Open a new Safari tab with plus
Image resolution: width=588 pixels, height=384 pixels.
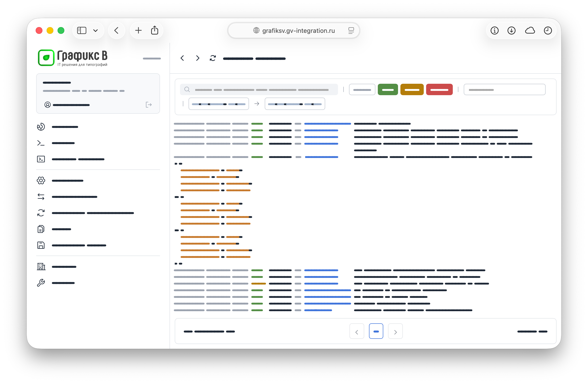(x=139, y=30)
